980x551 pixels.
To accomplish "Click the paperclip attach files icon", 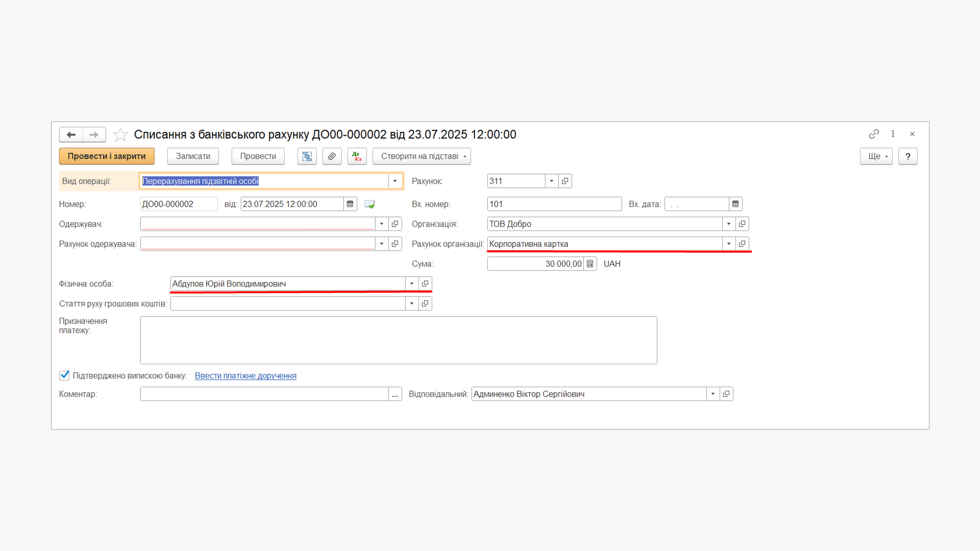I will pos(332,156).
